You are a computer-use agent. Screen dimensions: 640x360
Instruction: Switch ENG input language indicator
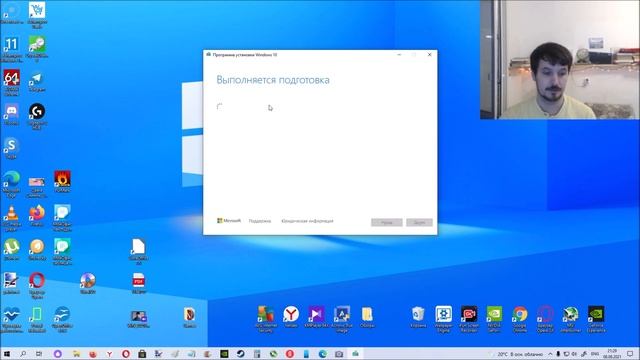click(595, 354)
